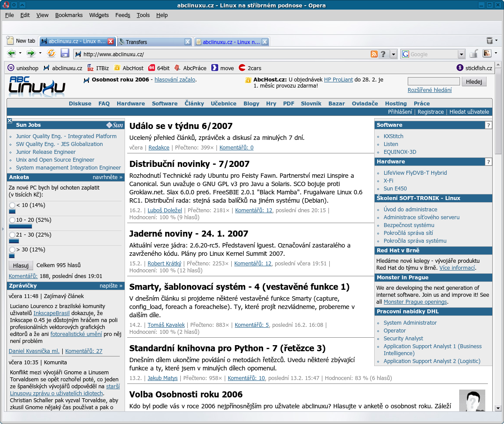Submit poll vote with Hlasuj button
Image resolution: width=504 pixels, height=424 pixels.
point(21,265)
